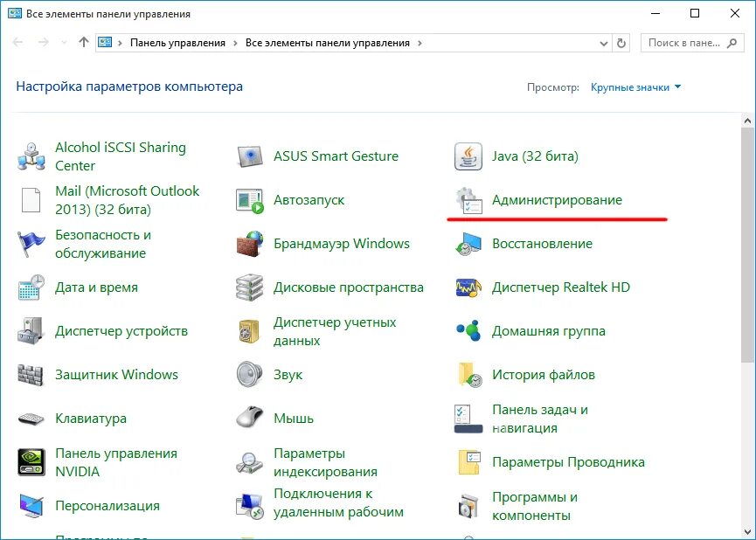Open the Клавиатура keyboard icon
The image size is (756, 540).
(x=31, y=419)
